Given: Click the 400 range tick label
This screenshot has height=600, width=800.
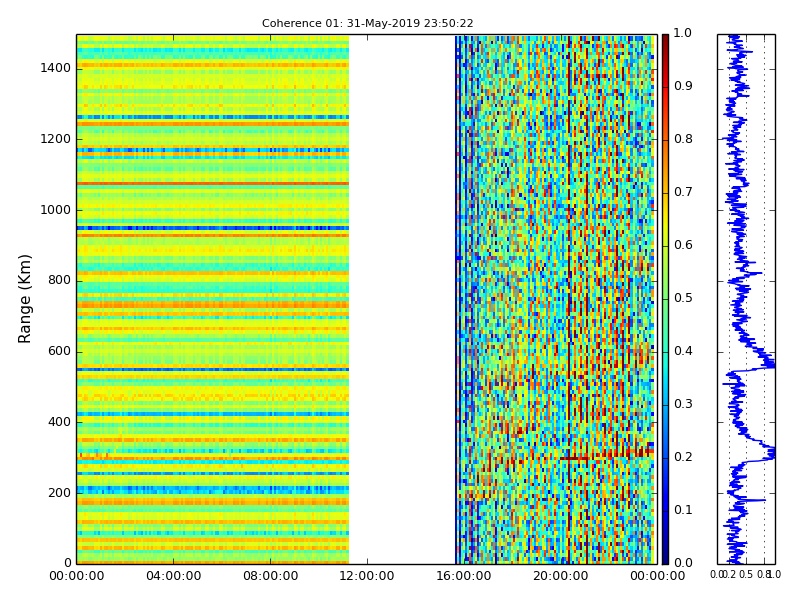Looking at the screenshot, I should [59, 422].
